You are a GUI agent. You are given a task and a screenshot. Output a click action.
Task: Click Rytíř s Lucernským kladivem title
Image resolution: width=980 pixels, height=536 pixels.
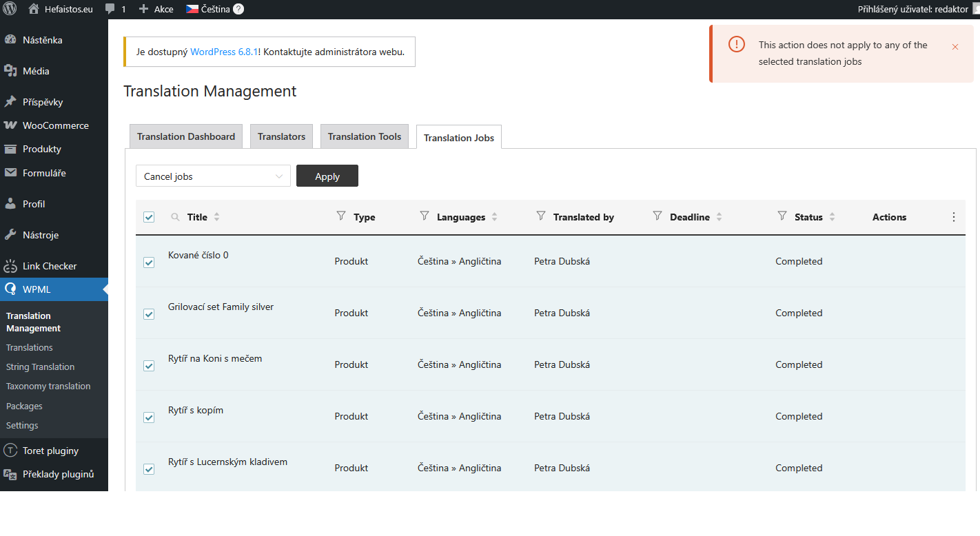[x=227, y=462]
